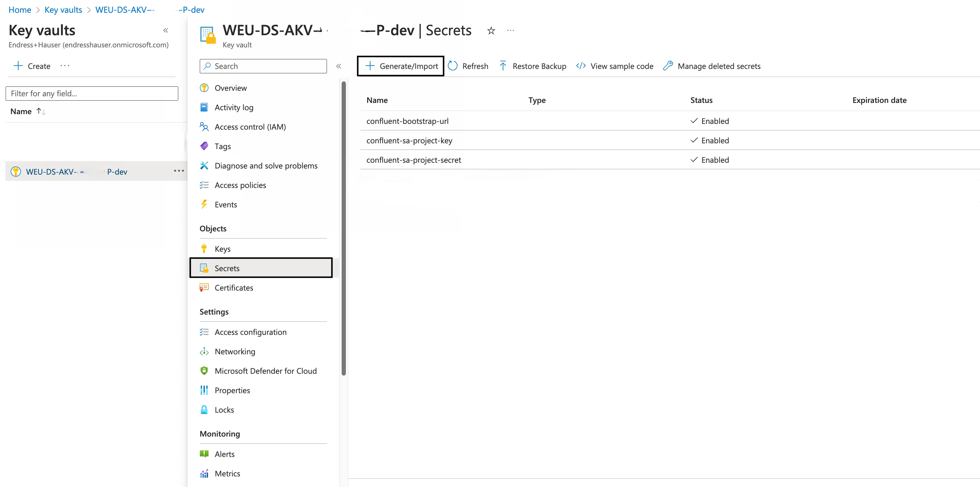Collapse the resource menu sidebar
Screen dimensions: 980x487
[338, 66]
